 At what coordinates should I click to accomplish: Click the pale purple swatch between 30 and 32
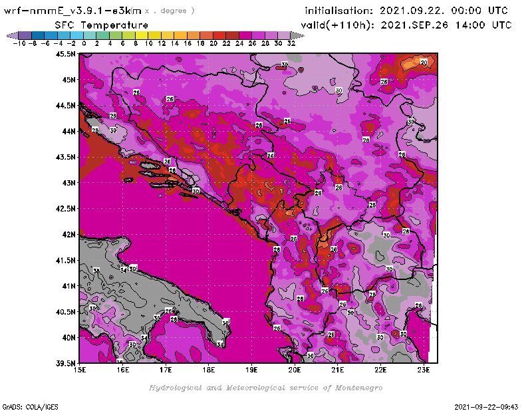pos(284,35)
